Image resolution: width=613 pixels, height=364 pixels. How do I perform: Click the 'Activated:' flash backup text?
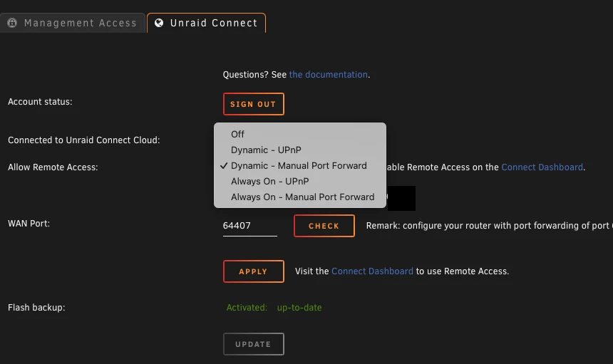247,308
